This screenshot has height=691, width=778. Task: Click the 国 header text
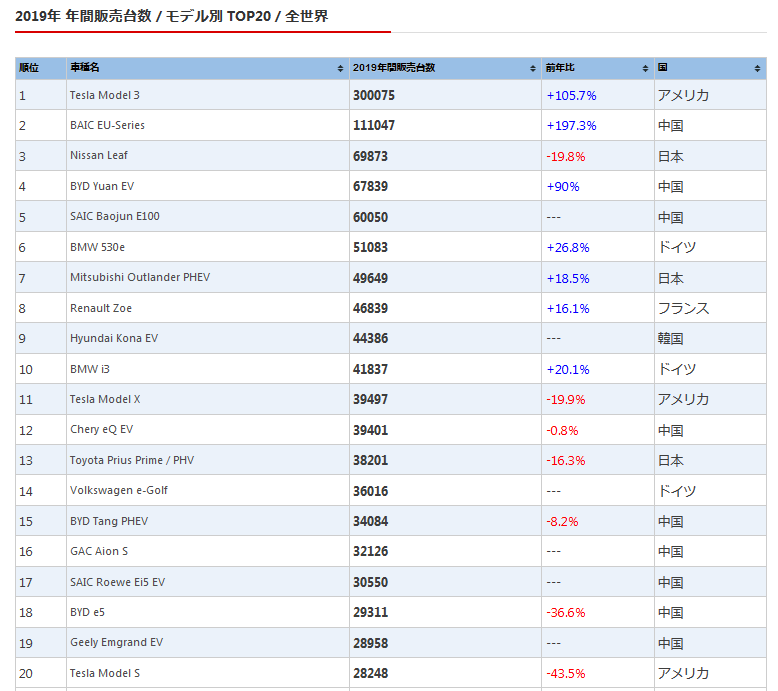tap(662, 67)
